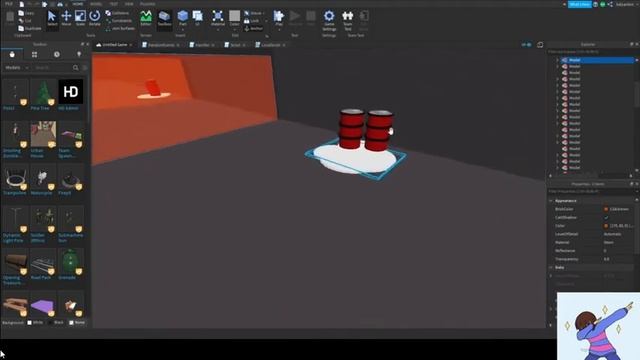640x360 pixels.
Task: Activate the Select tool
Action: coord(52,18)
